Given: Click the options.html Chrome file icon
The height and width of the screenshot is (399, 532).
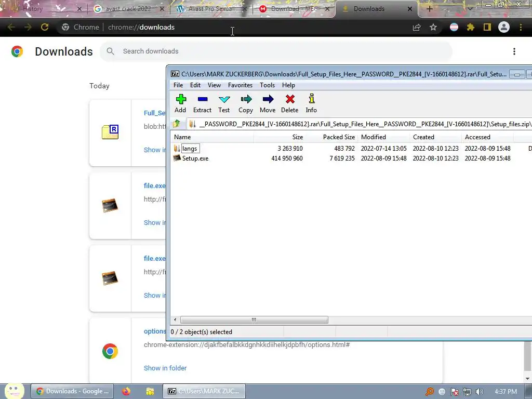Looking at the screenshot, I should [x=110, y=351].
